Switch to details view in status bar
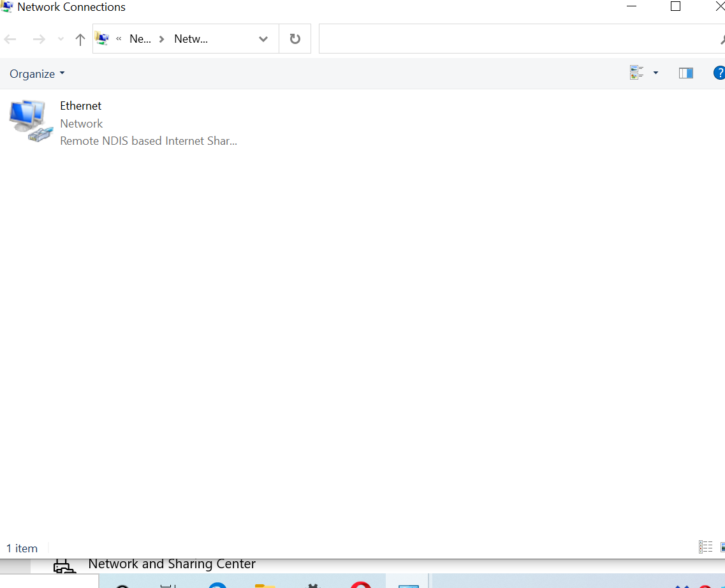 pos(705,547)
